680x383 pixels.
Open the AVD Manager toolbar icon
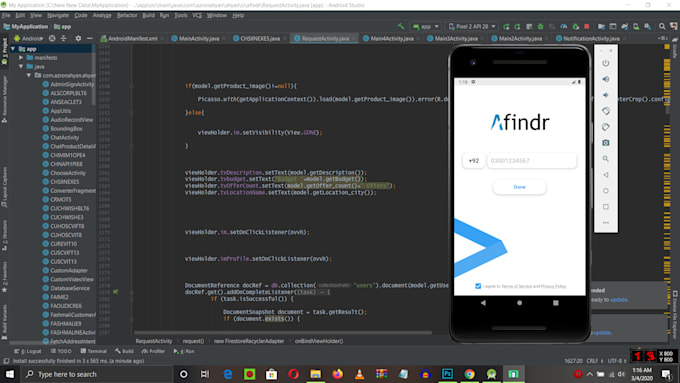[x=636, y=26]
